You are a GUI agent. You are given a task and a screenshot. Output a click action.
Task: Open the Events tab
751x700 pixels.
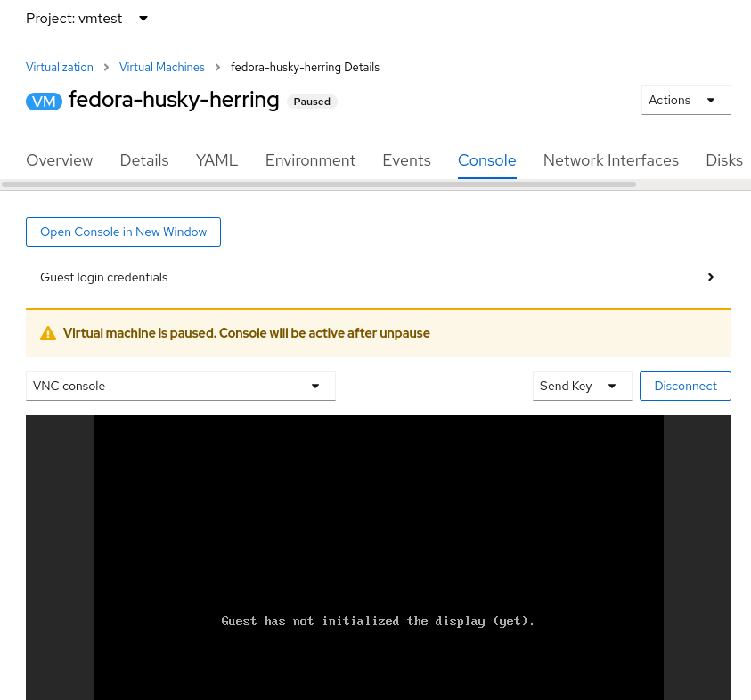406,160
